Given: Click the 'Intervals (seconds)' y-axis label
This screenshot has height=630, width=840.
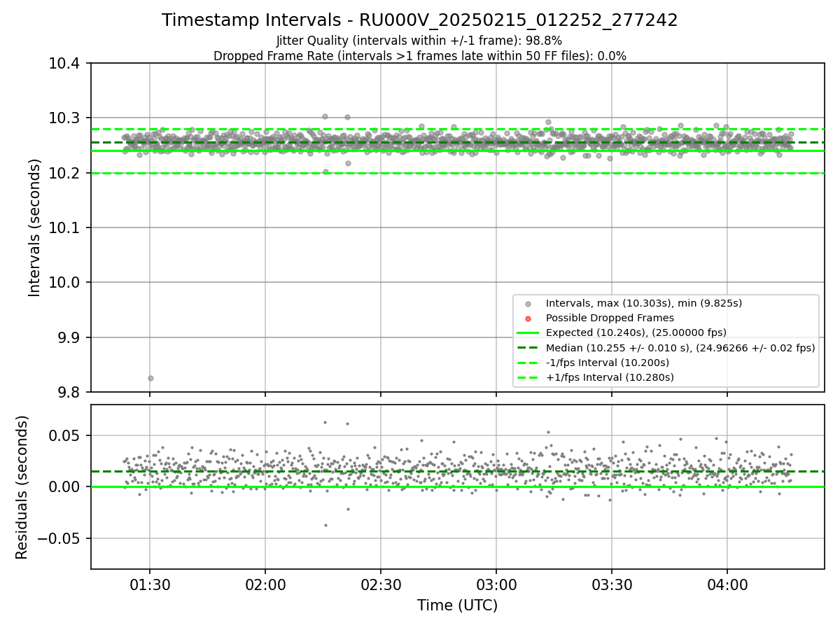Looking at the screenshot, I should (35, 227).
